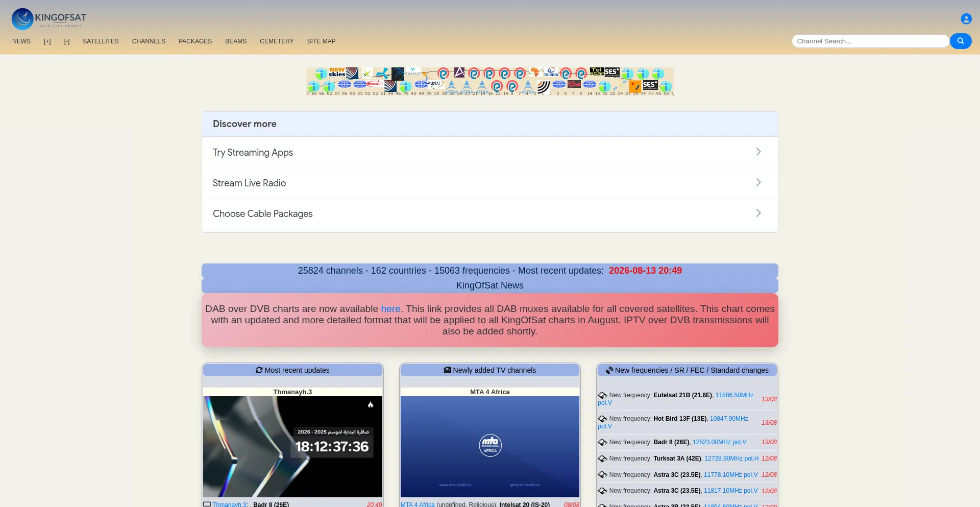This screenshot has height=507, width=980.
Task: Click the [-] menu item
Action: click(x=67, y=41)
